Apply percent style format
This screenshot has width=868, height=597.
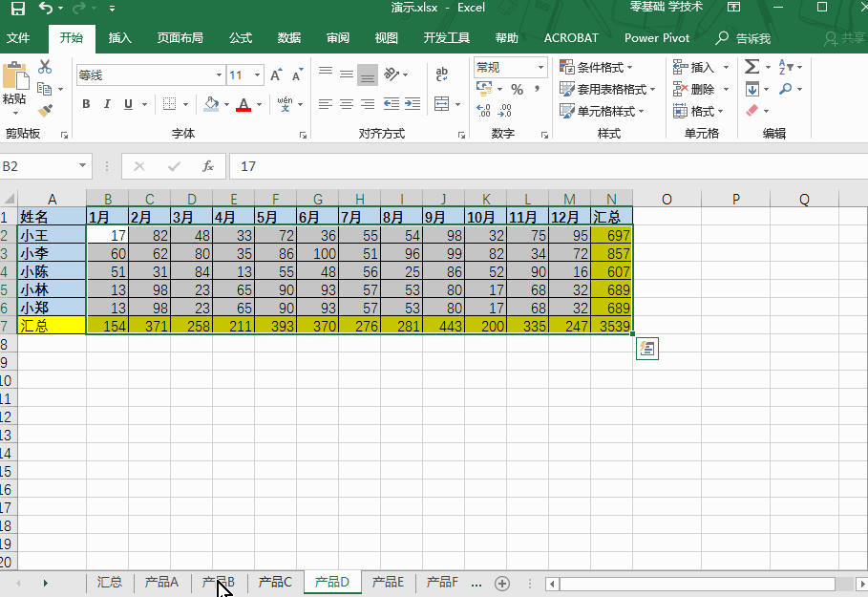[517, 89]
